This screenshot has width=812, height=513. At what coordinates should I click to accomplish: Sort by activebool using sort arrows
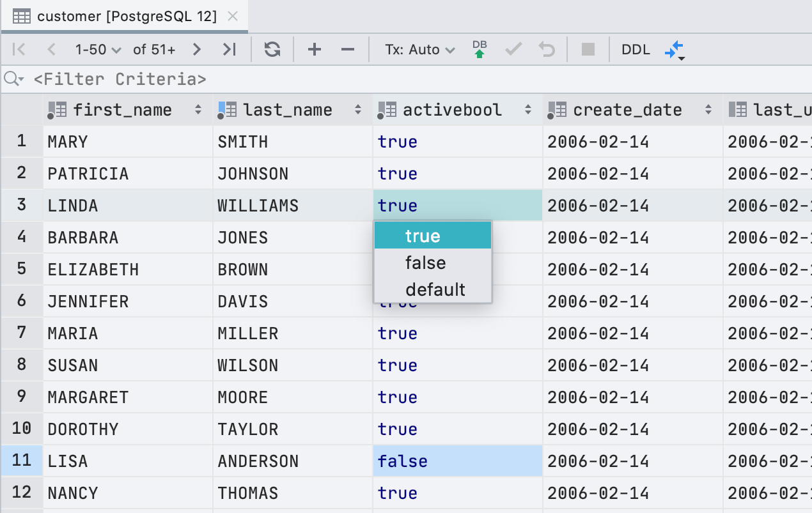[528, 110]
